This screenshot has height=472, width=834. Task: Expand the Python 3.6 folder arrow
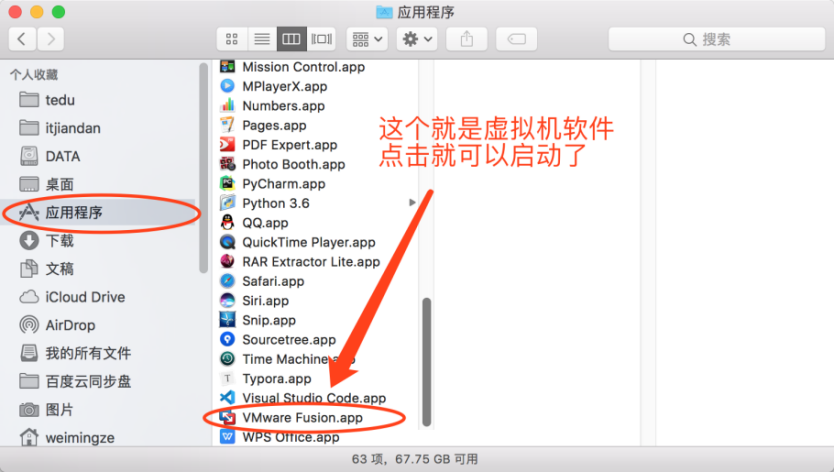tap(413, 203)
